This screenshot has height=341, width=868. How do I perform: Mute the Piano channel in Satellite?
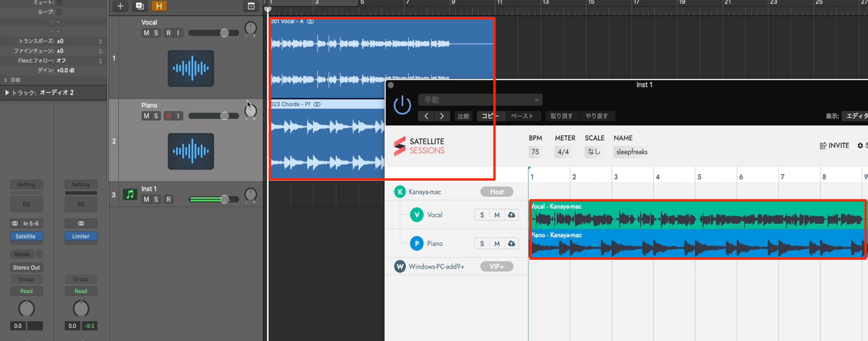tap(497, 244)
